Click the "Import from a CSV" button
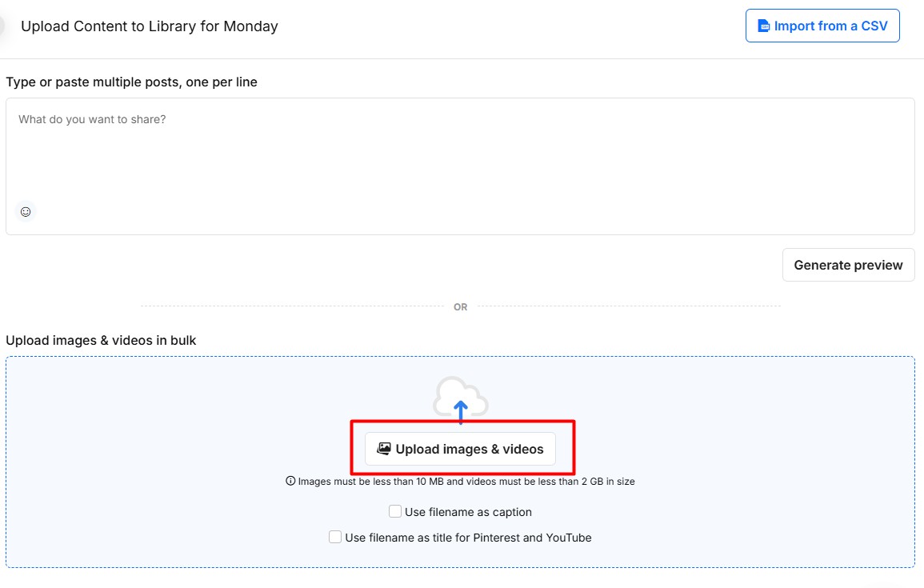924x588 pixels. [x=822, y=26]
